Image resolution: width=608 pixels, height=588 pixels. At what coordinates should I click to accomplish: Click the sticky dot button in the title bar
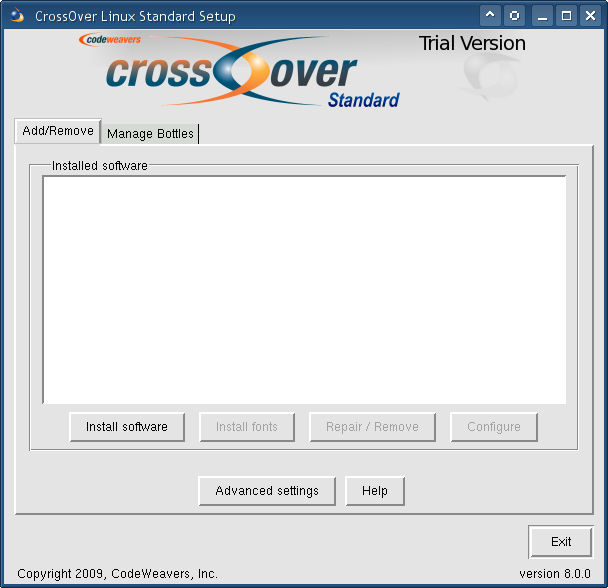point(514,16)
